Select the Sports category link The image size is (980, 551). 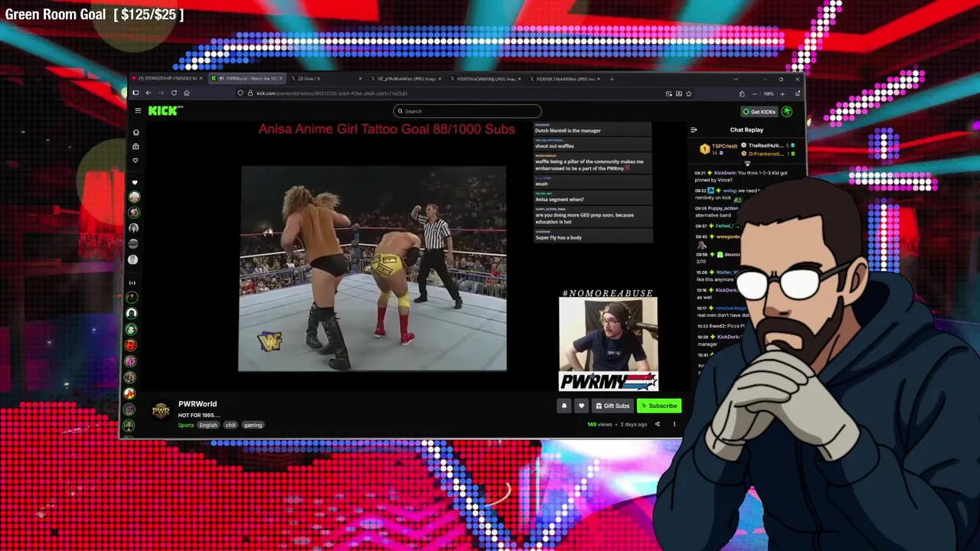186,425
